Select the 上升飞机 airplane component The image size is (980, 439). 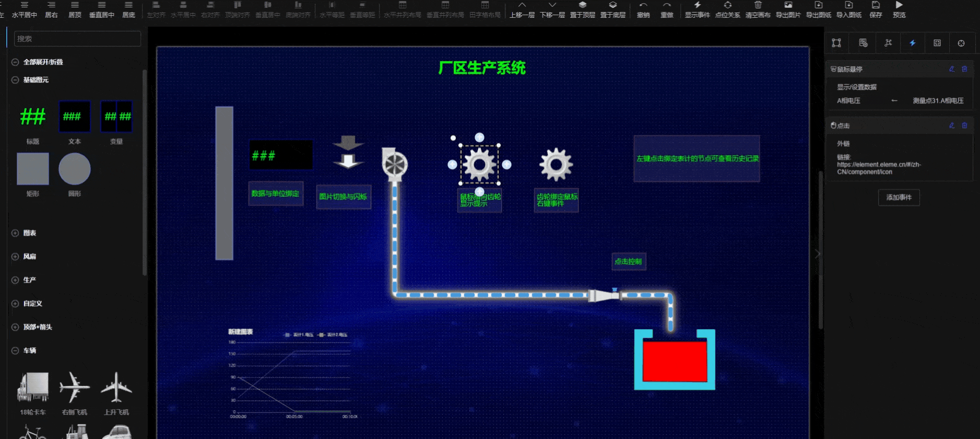pyautogui.click(x=116, y=393)
